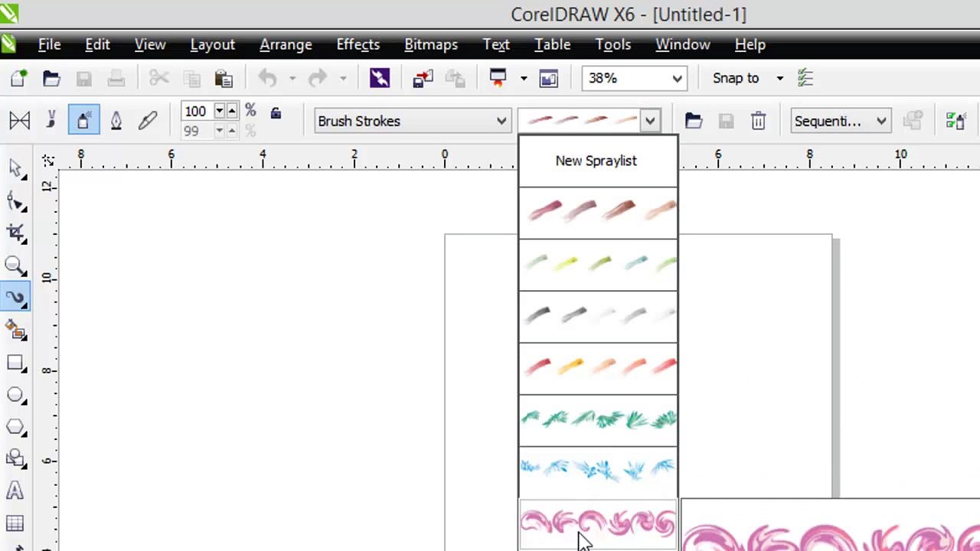Open the Help menu
Screen dimensions: 980x551
750,44
